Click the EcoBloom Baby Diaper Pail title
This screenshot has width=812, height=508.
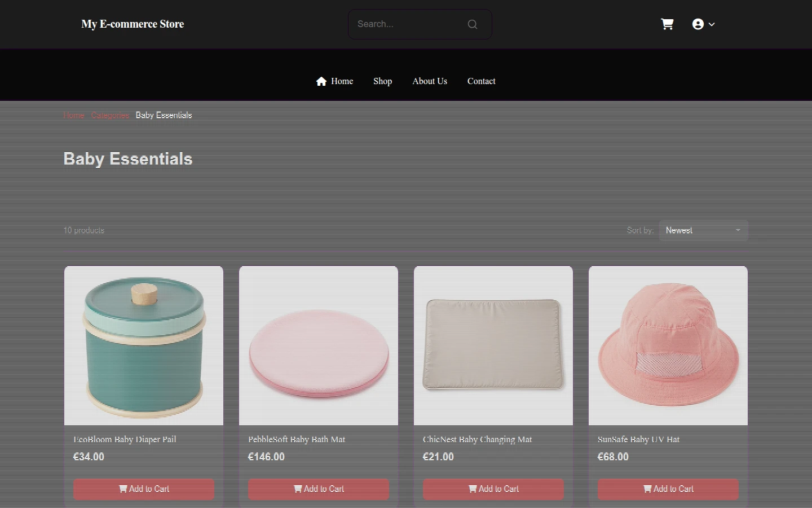(x=125, y=439)
